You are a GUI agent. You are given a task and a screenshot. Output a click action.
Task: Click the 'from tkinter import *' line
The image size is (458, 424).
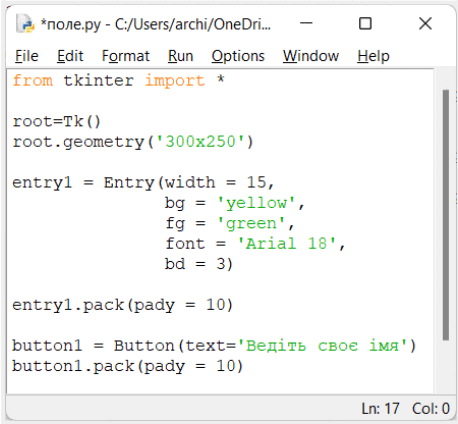[119, 81]
